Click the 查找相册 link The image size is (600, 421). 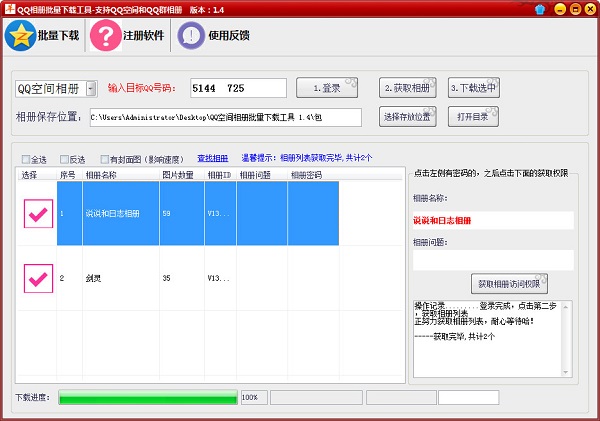coord(213,158)
